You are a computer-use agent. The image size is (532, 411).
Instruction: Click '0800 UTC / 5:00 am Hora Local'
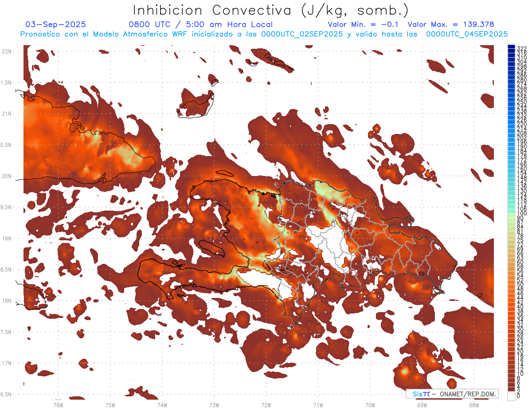(x=201, y=24)
